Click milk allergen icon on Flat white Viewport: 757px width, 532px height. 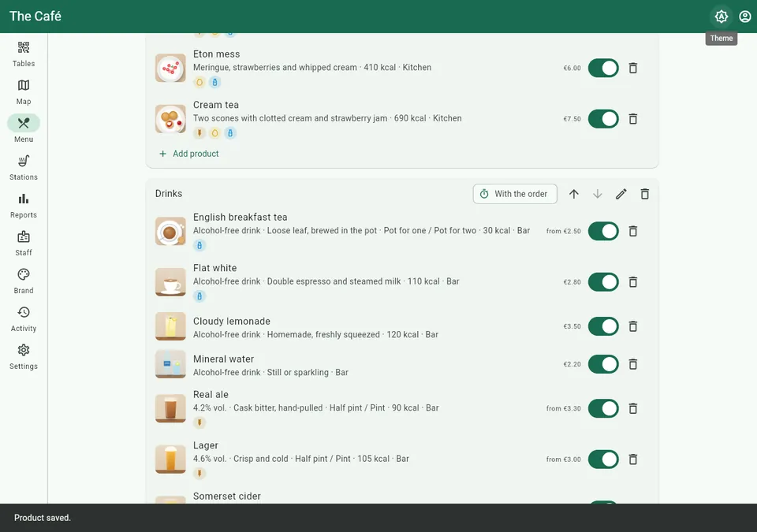coord(200,296)
